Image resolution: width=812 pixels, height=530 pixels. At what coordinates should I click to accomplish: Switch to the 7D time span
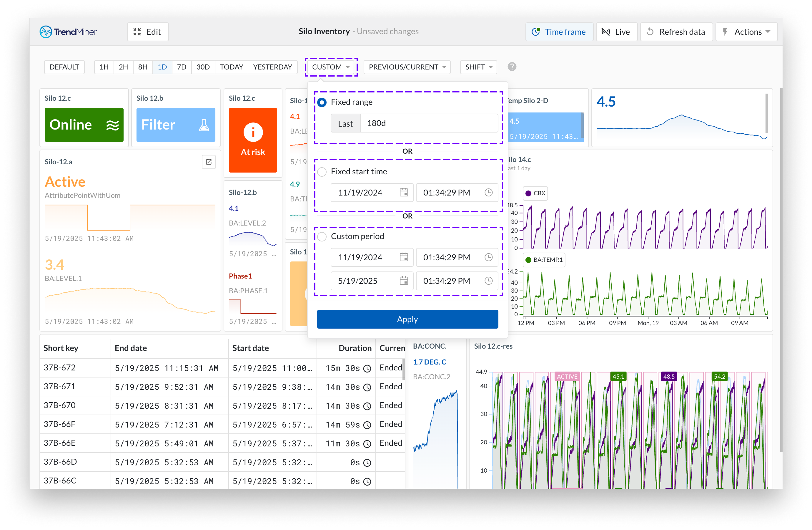pos(182,67)
